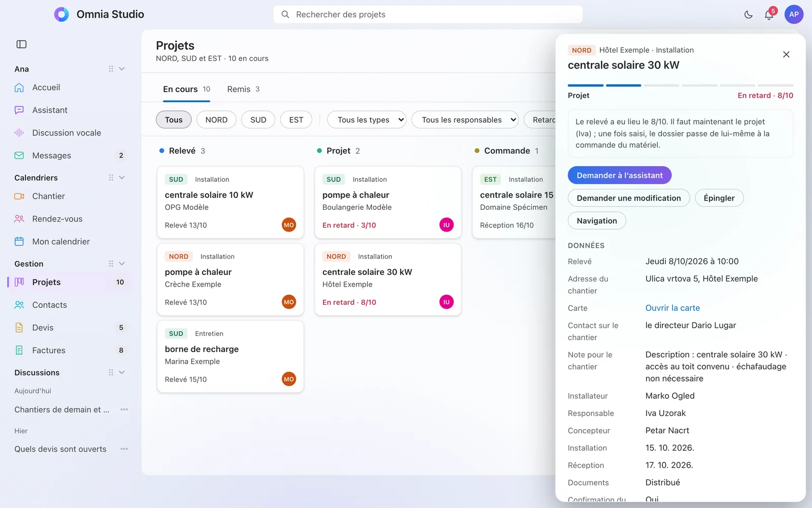Switch to the Remis tab

click(x=244, y=89)
